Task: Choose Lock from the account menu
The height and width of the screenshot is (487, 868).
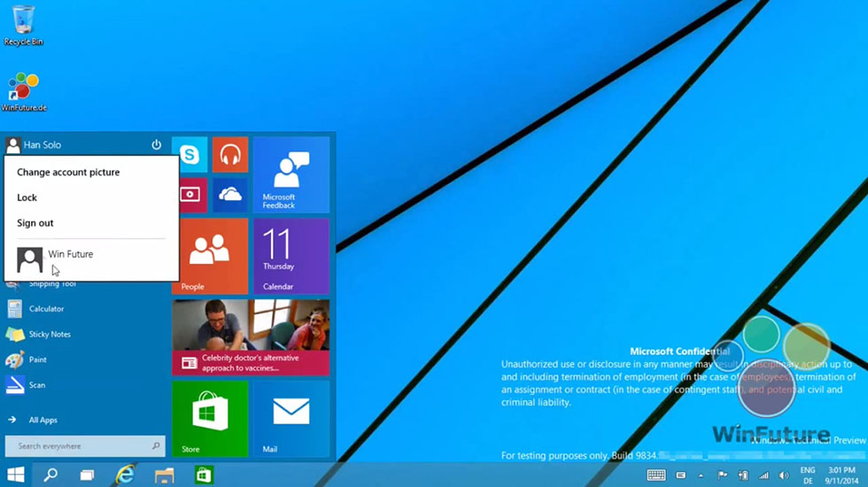Action: click(x=27, y=198)
